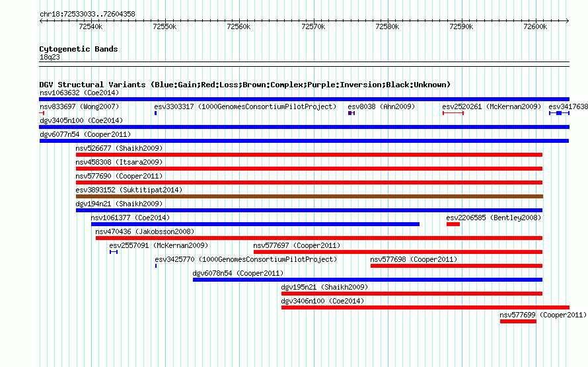Image resolution: width=588 pixels, height=367 pixels.
Task: Select the small red nsv833697 loss glyph
Action: (42, 113)
